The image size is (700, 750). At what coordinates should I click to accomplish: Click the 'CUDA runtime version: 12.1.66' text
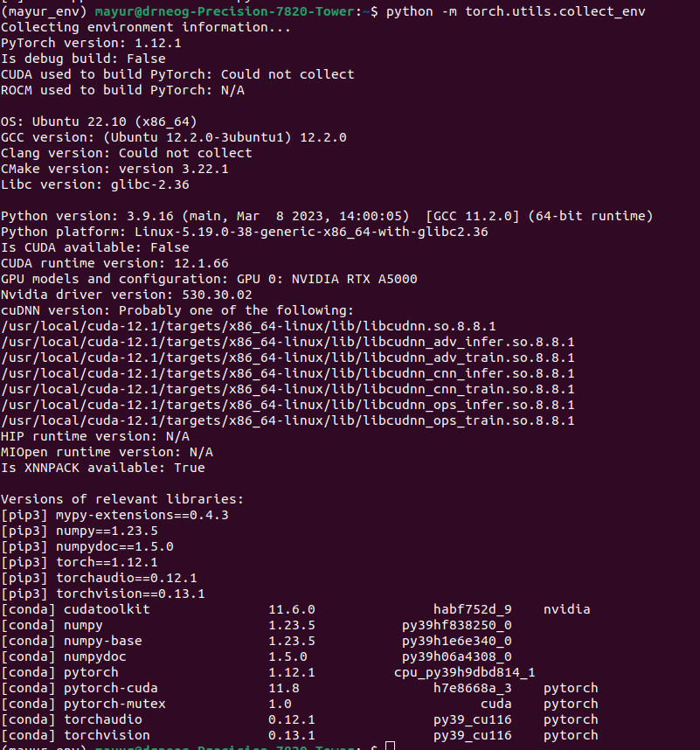[114, 263]
